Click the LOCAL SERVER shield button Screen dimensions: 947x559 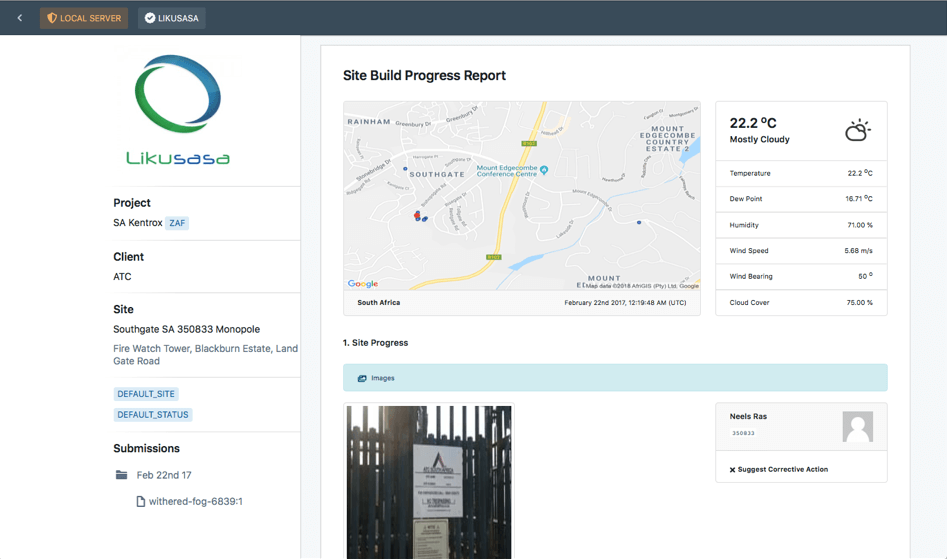(84, 18)
